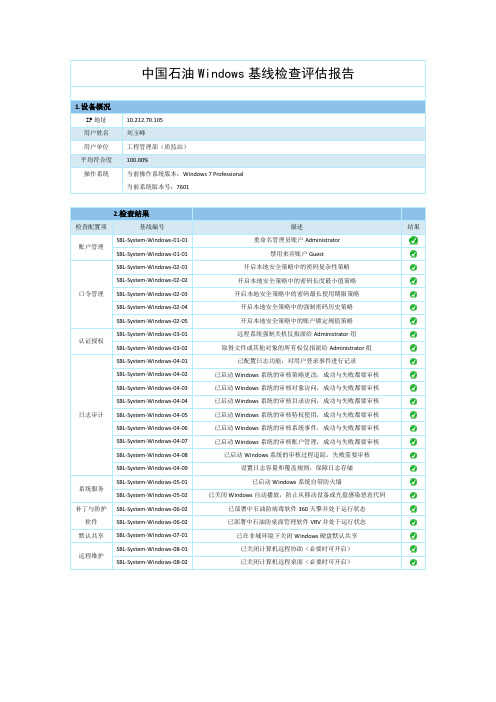Click baseline code SBL-System-Windows-04-09
This screenshot has height=702, width=496.
coord(152,468)
